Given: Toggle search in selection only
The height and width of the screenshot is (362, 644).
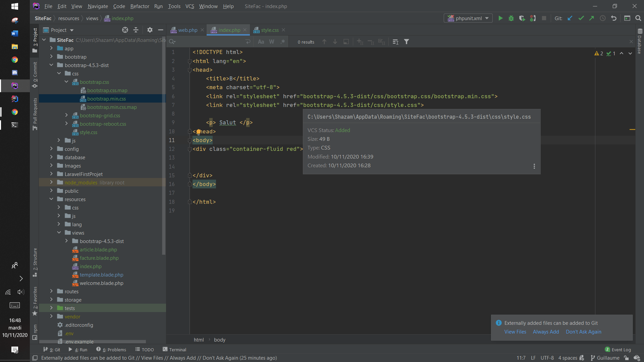Looking at the screenshot, I should tap(346, 42).
